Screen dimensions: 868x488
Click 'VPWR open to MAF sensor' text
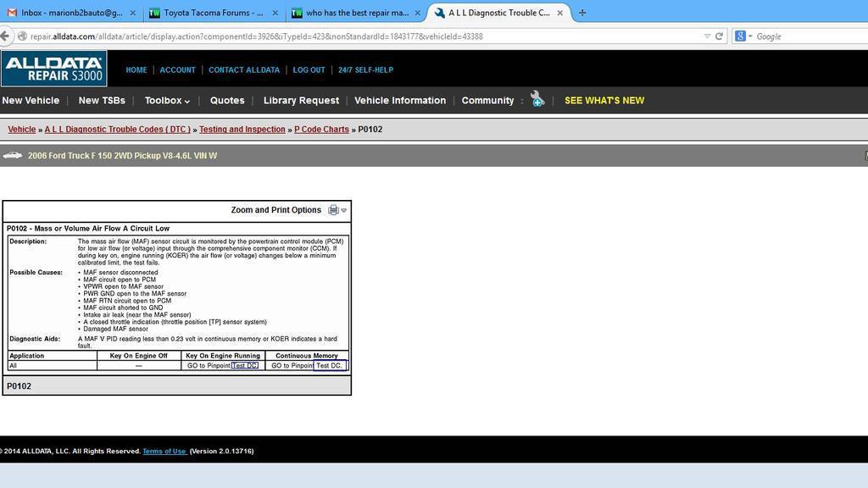click(x=124, y=286)
